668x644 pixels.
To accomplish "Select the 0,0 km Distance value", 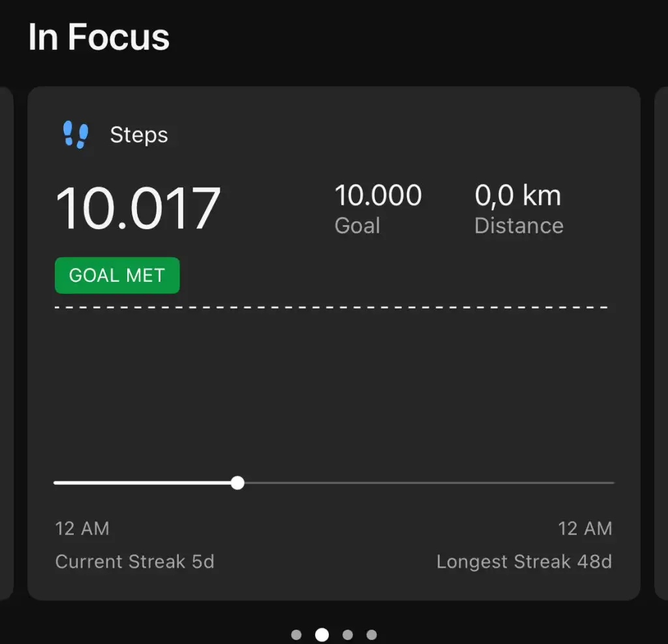I will pos(518,196).
